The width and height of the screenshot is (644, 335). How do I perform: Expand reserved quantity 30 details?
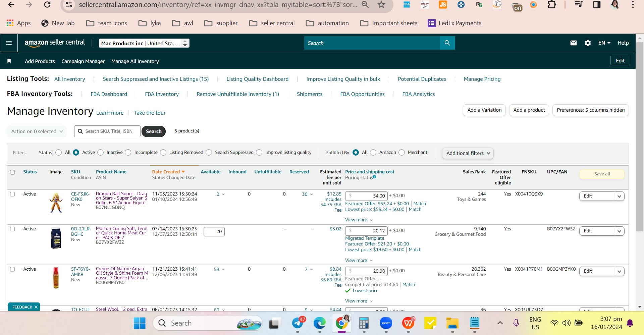[x=308, y=194]
